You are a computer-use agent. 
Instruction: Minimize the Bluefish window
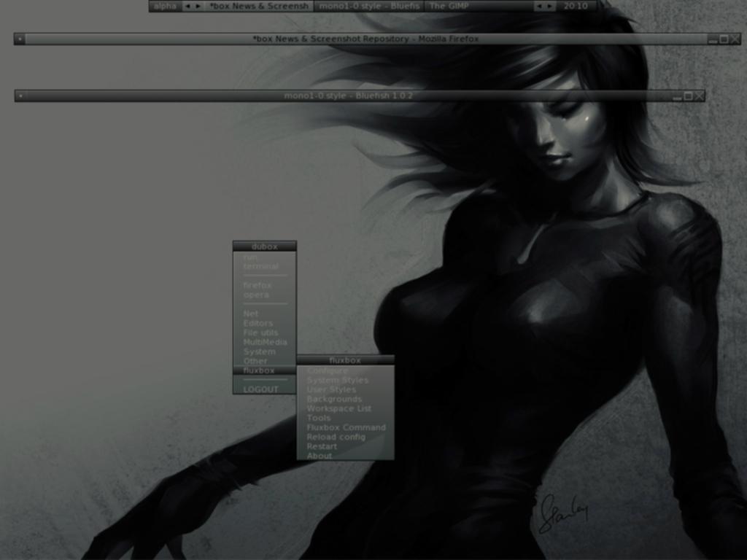678,96
